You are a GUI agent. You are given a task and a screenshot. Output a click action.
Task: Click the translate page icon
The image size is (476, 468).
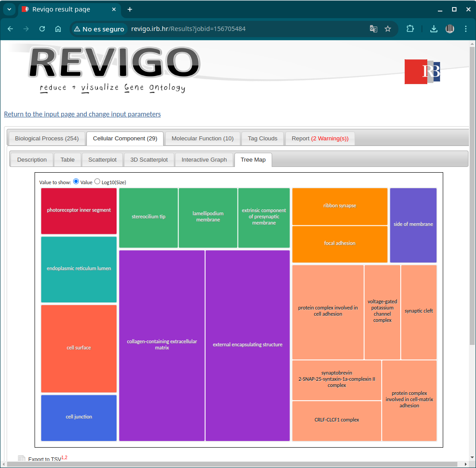tap(374, 29)
